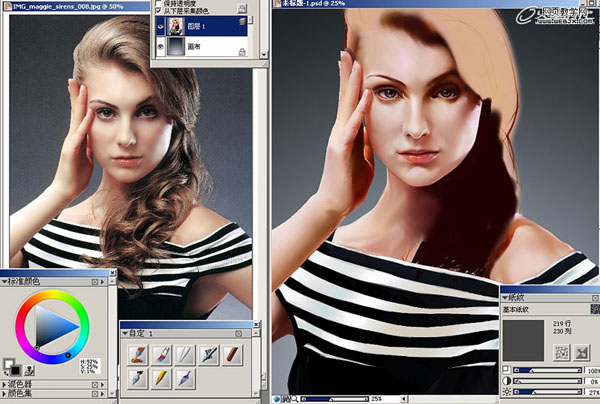Click the lock icon above the layer list
Viewport: 600px width, 404px height.
coord(241,8)
